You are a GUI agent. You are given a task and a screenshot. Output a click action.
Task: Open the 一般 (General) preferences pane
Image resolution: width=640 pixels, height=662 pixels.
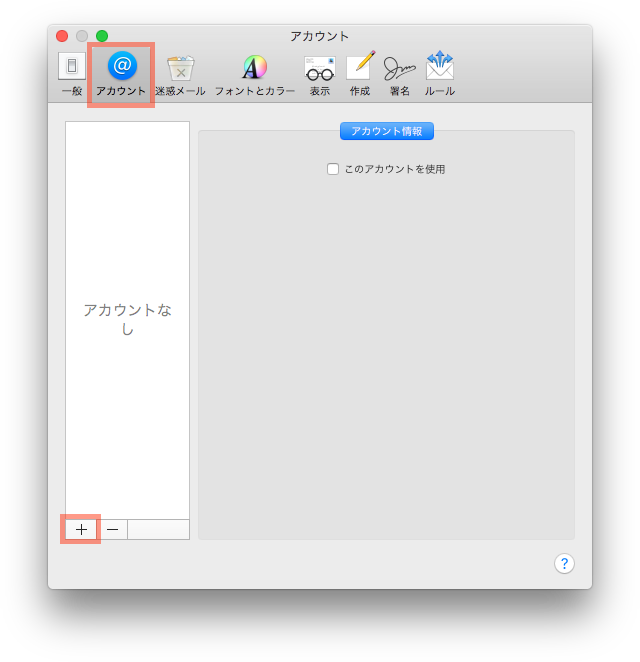[72, 74]
